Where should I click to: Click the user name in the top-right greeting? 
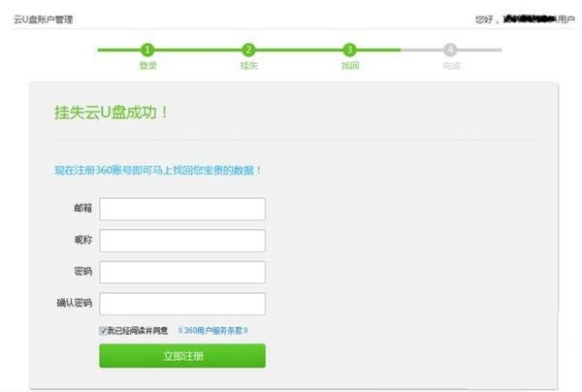527,19
